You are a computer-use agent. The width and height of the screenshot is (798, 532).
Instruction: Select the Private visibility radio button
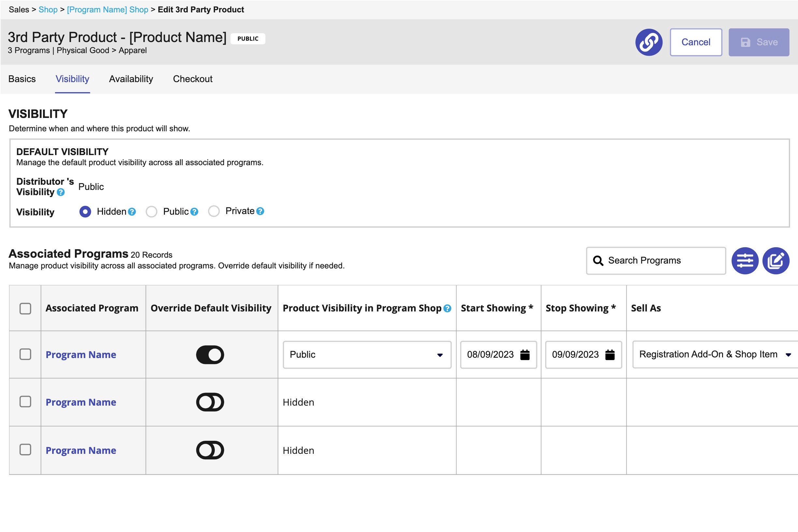(x=214, y=211)
